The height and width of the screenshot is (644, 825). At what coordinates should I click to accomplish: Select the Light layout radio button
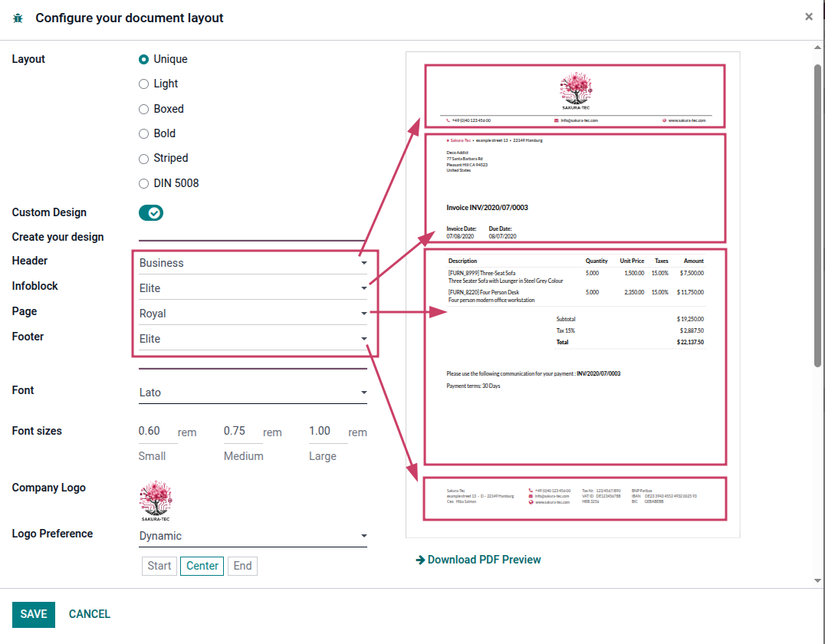tap(143, 84)
